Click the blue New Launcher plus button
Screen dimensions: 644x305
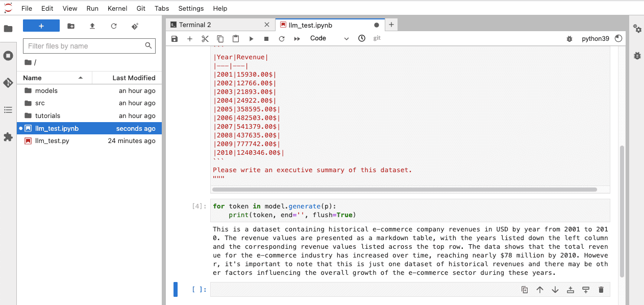coord(41,26)
